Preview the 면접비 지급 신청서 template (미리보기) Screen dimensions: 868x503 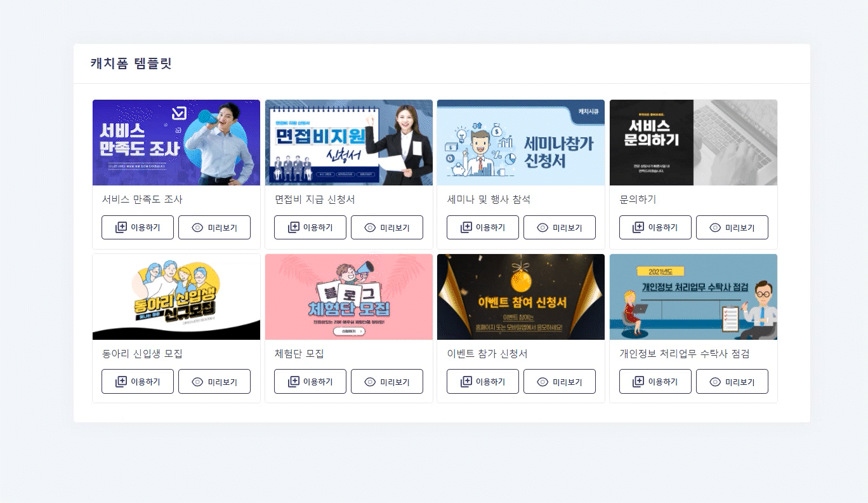click(x=387, y=227)
